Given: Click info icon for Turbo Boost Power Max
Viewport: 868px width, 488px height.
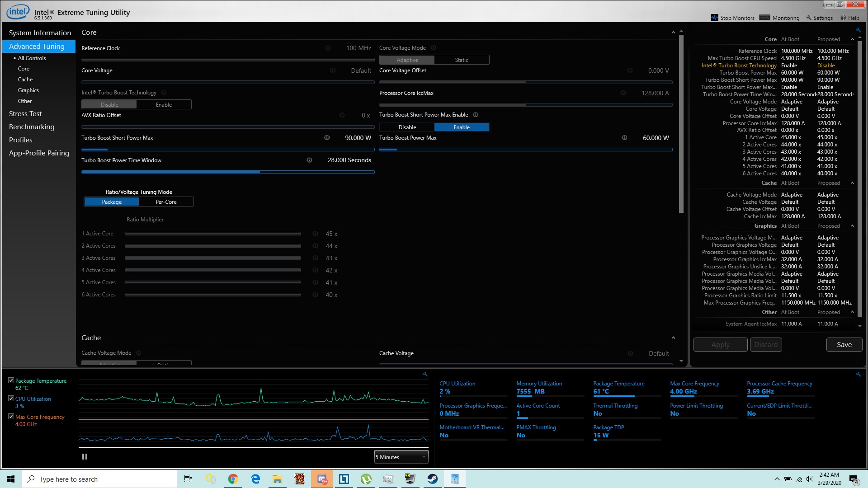Looking at the screenshot, I should [624, 138].
